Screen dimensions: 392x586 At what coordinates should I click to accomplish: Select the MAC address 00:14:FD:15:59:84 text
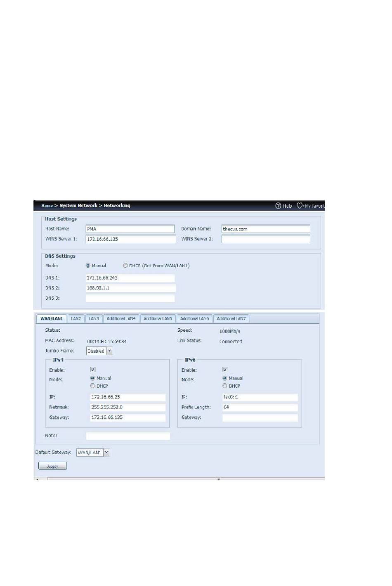107,342
